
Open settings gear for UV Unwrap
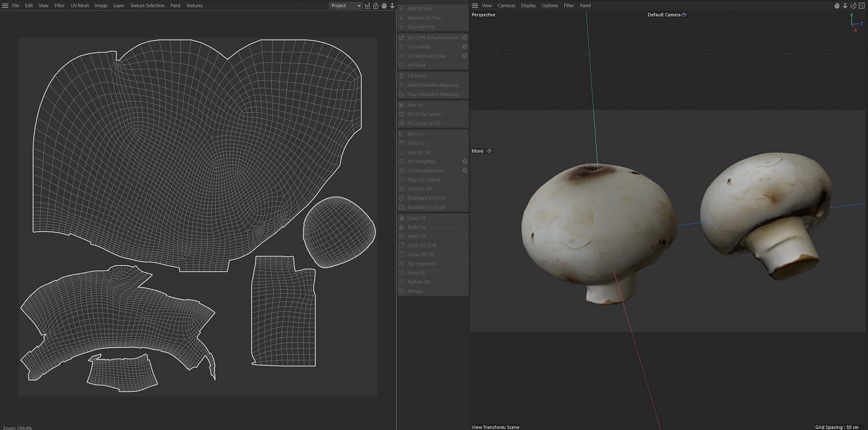pos(464,47)
